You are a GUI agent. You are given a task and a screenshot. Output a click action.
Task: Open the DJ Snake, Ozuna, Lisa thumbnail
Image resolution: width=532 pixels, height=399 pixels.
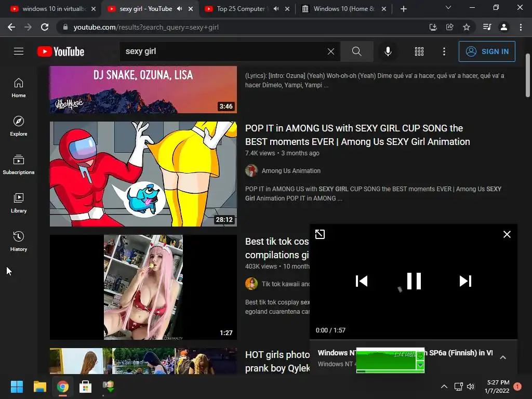tap(143, 89)
